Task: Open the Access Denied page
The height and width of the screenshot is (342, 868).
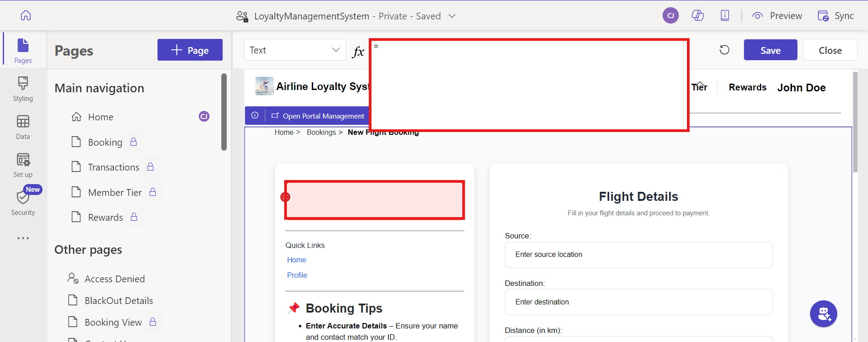Action: tap(114, 279)
